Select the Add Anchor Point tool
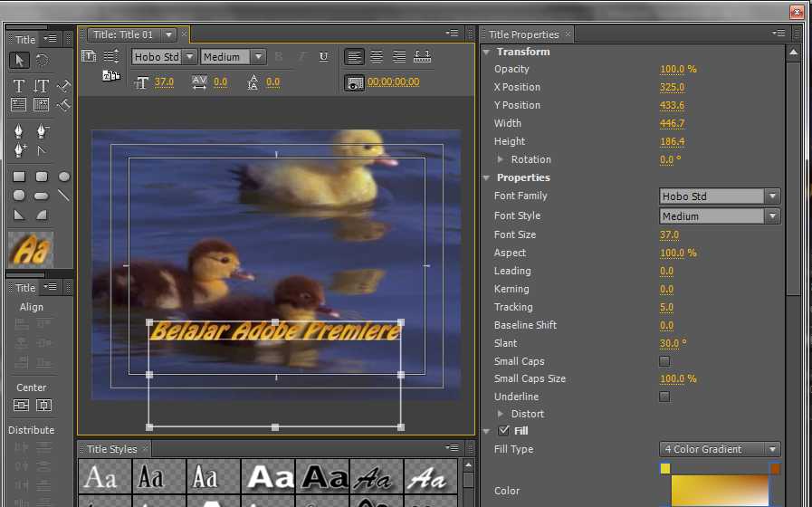The height and width of the screenshot is (507, 812). [x=20, y=150]
